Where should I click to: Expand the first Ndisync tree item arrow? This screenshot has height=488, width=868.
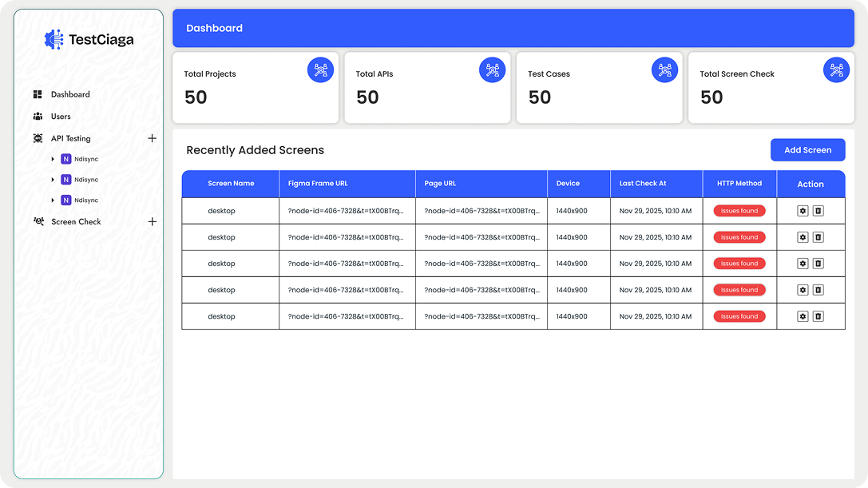[54, 159]
